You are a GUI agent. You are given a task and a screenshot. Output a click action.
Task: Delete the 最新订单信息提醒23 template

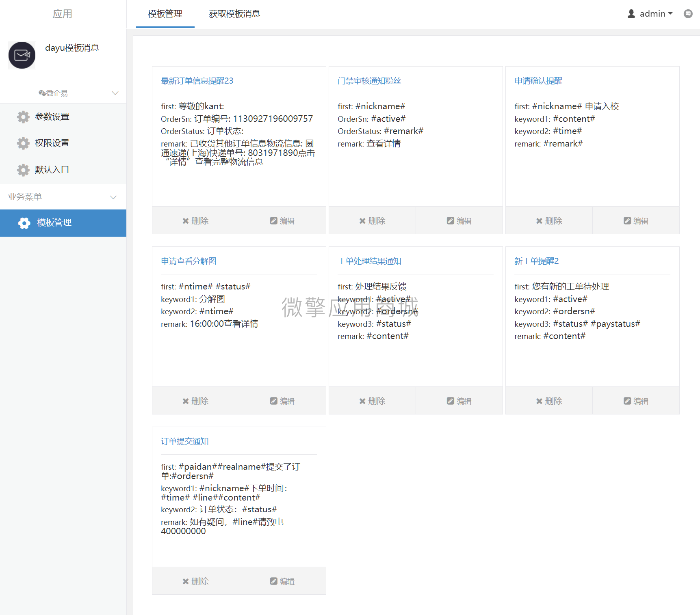pos(195,220)
